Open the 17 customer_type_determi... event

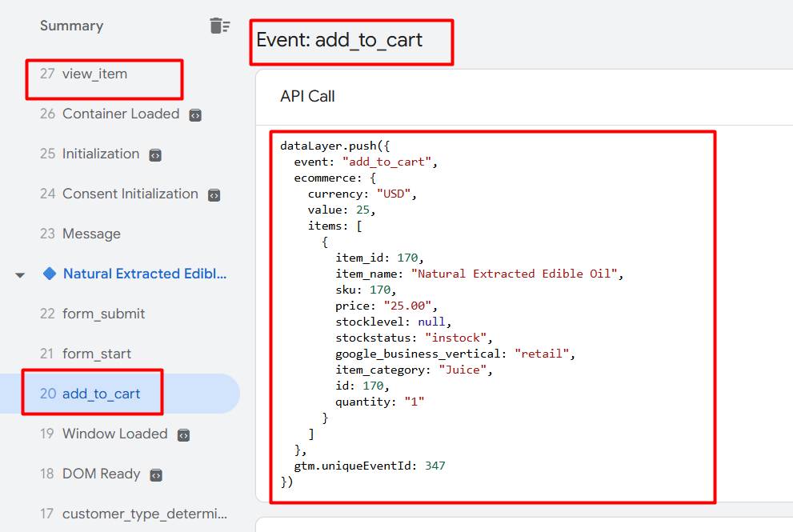[x=144, y=514]
